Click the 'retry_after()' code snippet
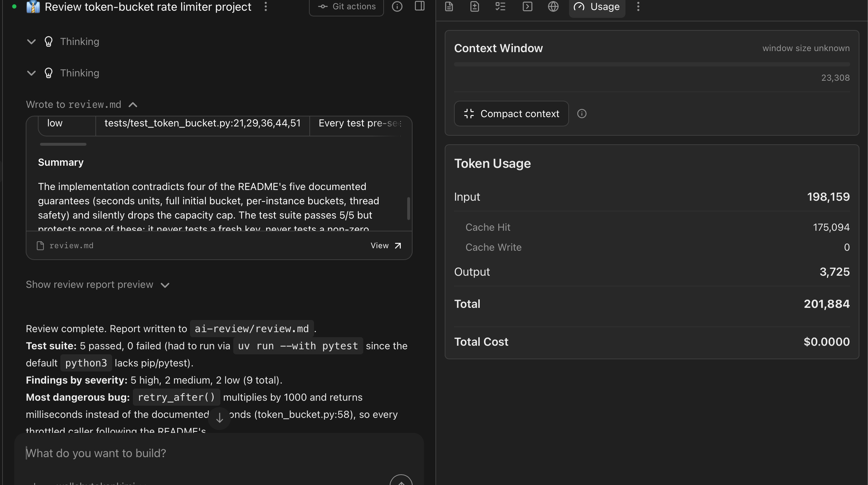868x485 pixels. pyautogui.click(x=176, y=397)
